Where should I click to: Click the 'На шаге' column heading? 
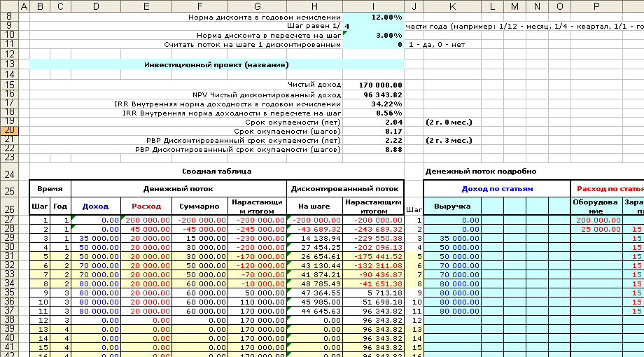point(314,206)
